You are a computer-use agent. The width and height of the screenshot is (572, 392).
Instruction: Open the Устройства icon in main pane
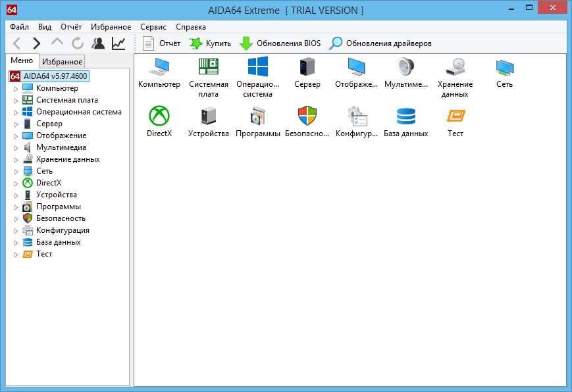tap(208, 116)
